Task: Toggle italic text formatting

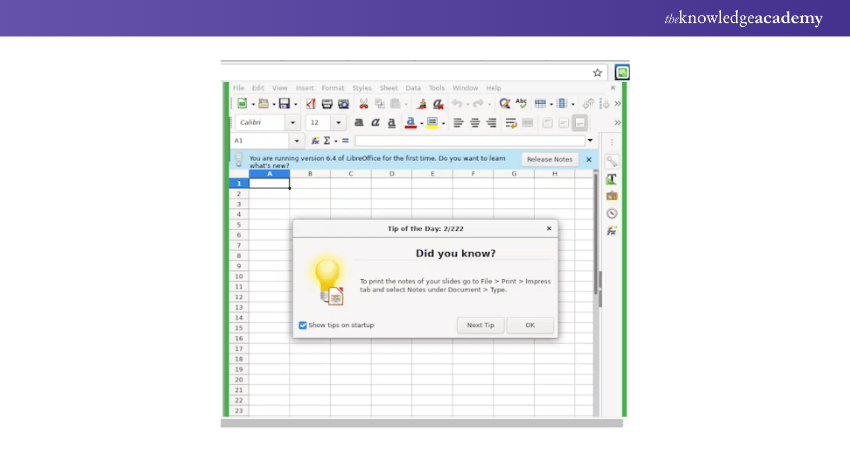Action: 375,123
